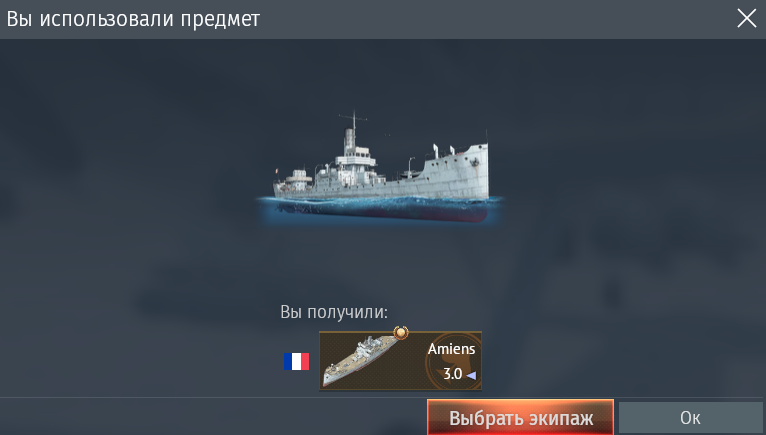Click the 3.0 battle rating value
This screenshot has width=766, height=435.
pyautogui.click(x=452, y=374)
